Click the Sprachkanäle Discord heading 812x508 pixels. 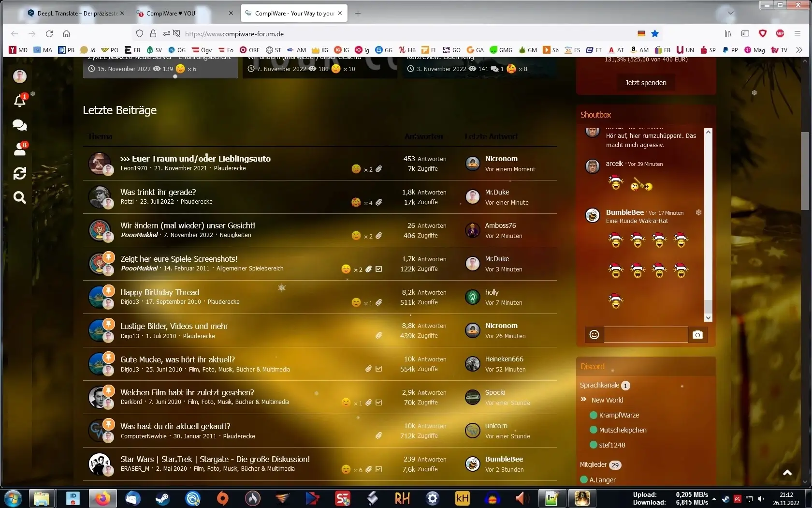599,385
